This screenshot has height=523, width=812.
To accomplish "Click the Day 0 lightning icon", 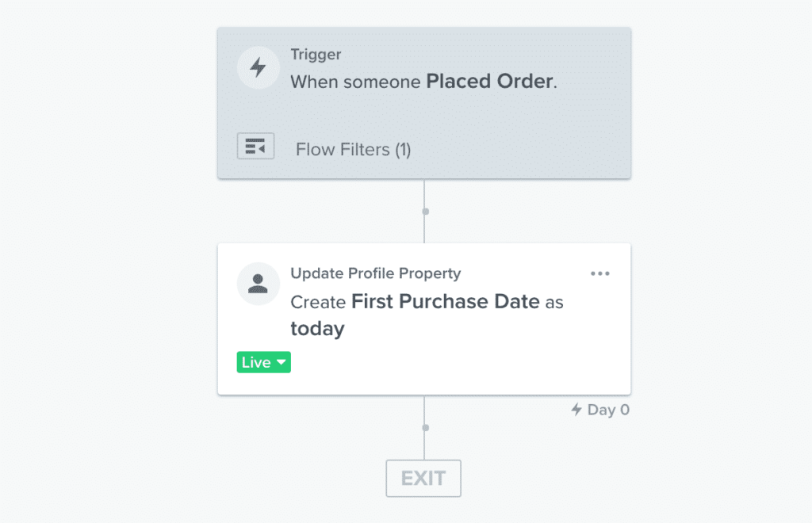I will pyautogui.click(x=576, y=410).
